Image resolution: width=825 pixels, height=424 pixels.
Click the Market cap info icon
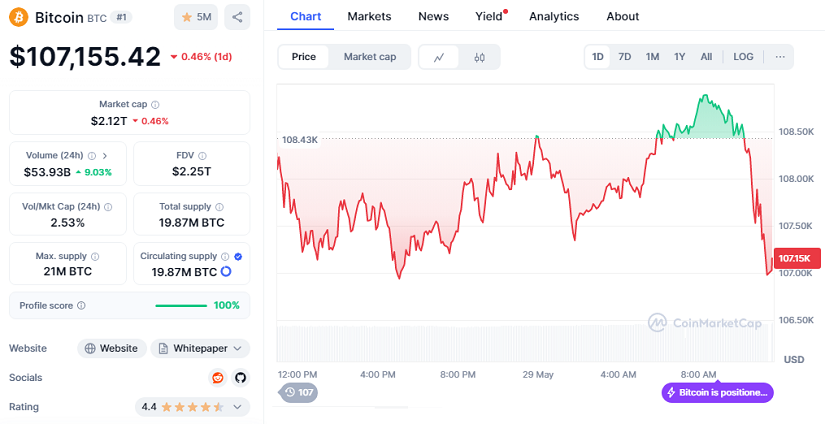(155, 105)
